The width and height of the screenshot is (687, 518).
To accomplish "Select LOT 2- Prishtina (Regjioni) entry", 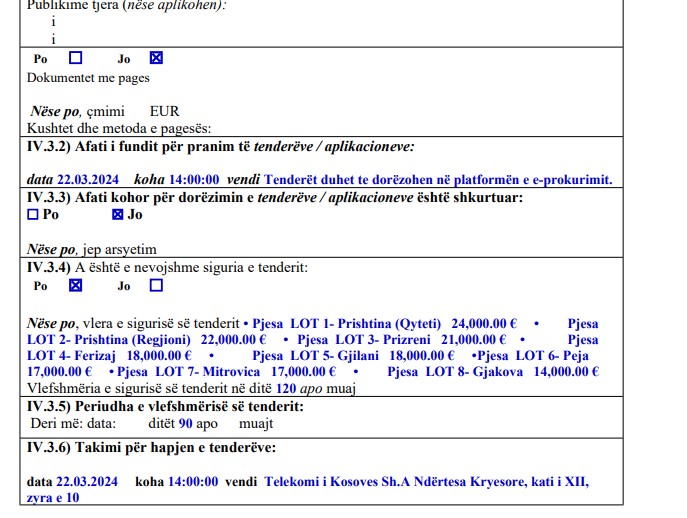I will pyautogui.click(x=109, y=340).
